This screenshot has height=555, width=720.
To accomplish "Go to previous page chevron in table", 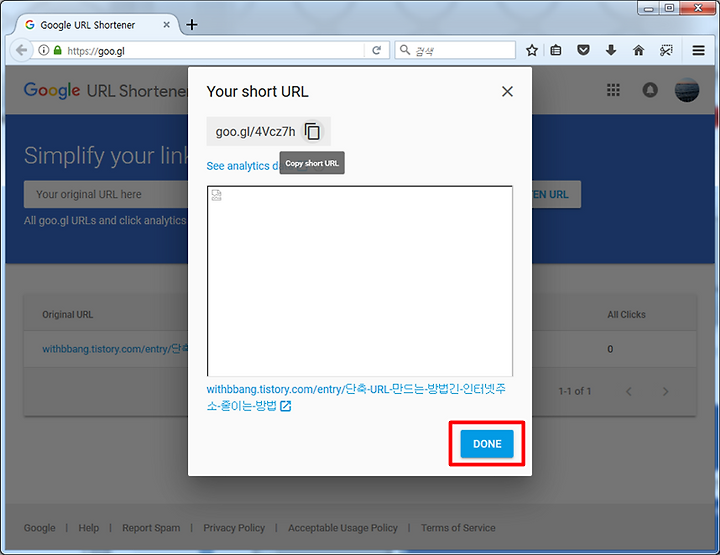I will (x=629, y=392).
